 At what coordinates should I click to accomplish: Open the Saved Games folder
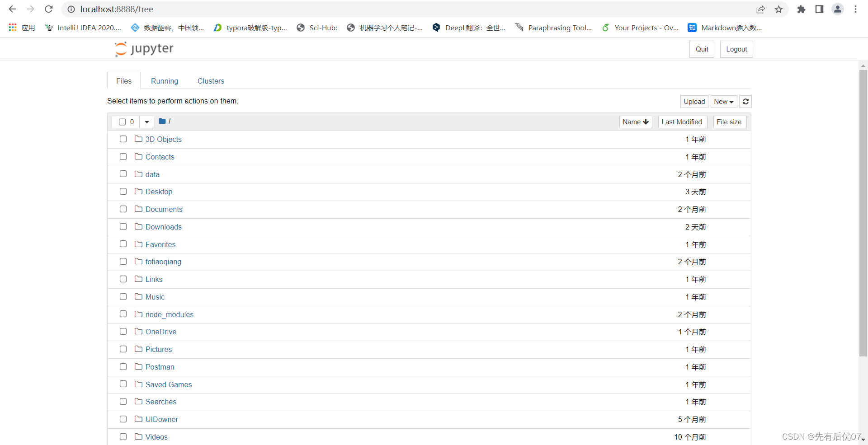pos(169,384)
